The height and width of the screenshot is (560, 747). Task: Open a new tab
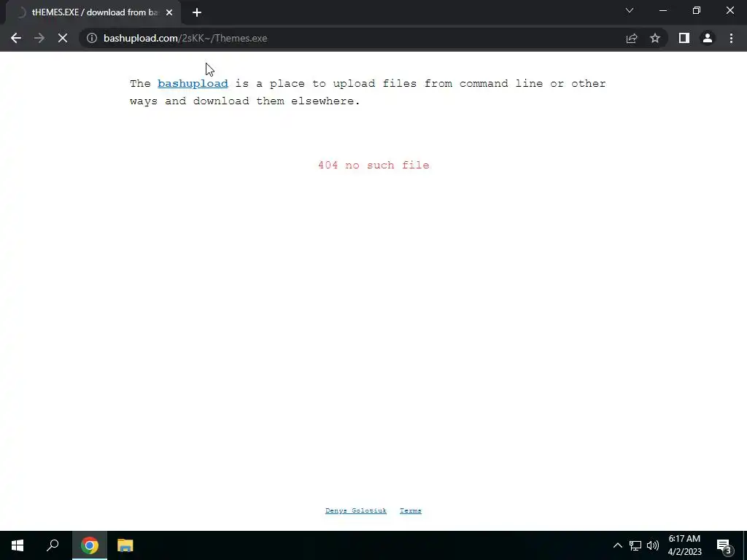(197, 12)
